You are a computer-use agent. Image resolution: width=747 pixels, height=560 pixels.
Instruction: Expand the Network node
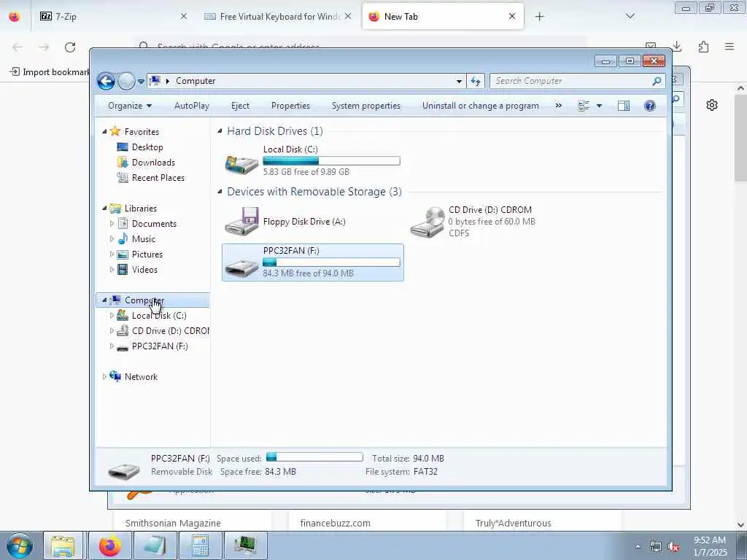[x=104, y=377]
